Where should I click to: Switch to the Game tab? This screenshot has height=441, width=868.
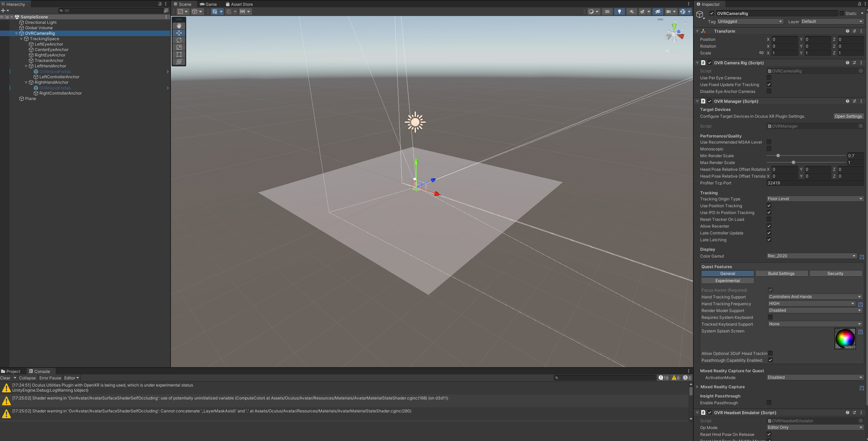pos(208,4)
